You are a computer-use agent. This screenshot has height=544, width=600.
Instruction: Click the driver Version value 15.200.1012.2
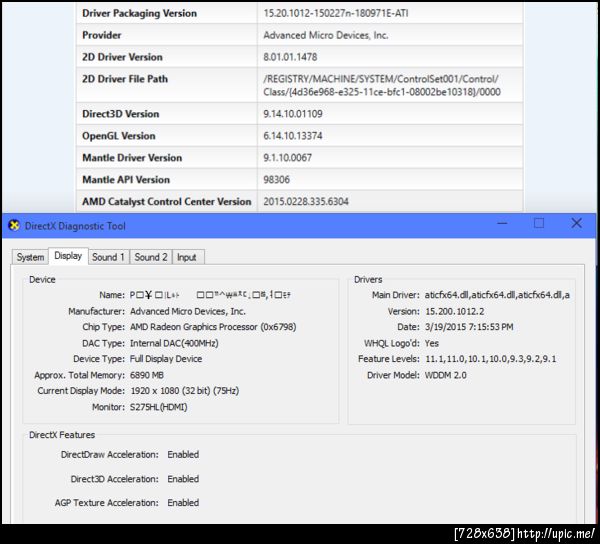(x=455, y=311)
